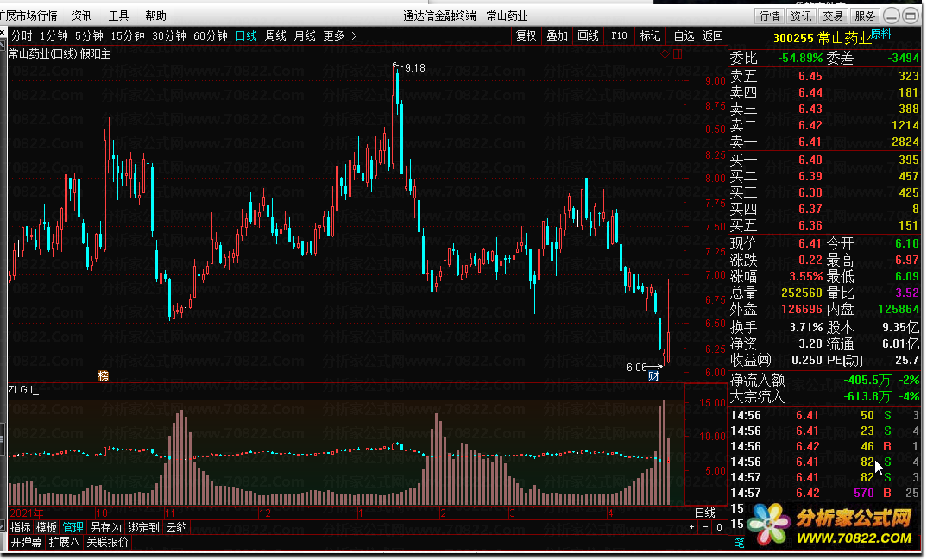Open the 模板 template tab
The height and width of the screenshot is (560, 927).
[47, 527]
